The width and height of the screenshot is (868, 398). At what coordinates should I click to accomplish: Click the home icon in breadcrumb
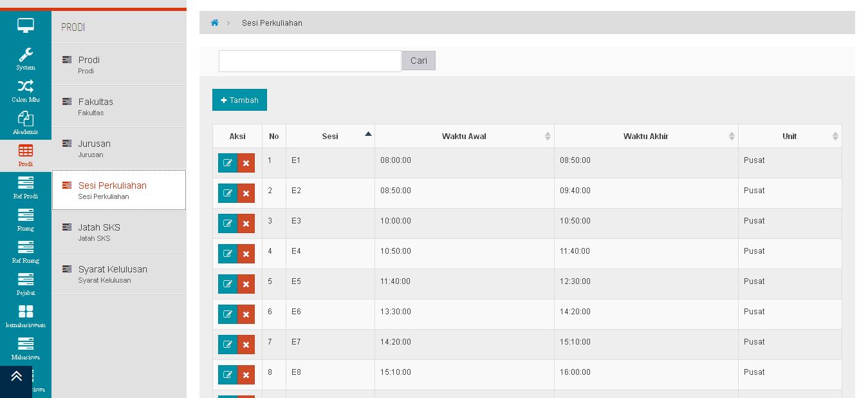coord(215,23)
